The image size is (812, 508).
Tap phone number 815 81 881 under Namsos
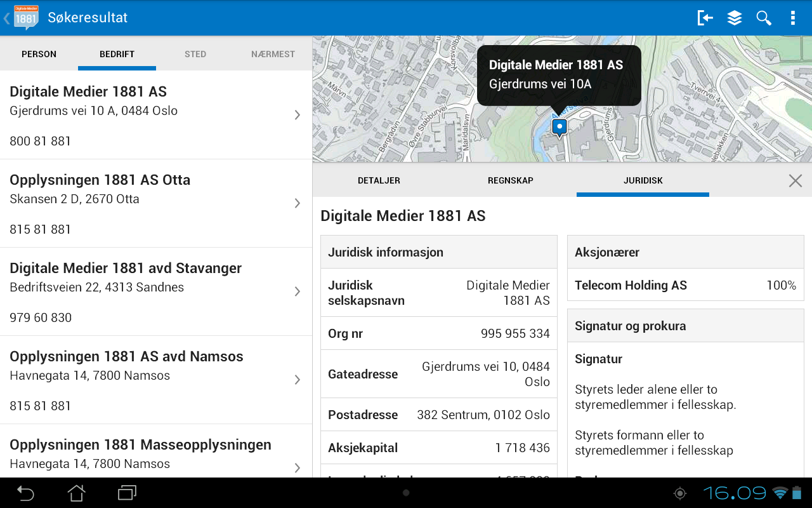point(41,406)
